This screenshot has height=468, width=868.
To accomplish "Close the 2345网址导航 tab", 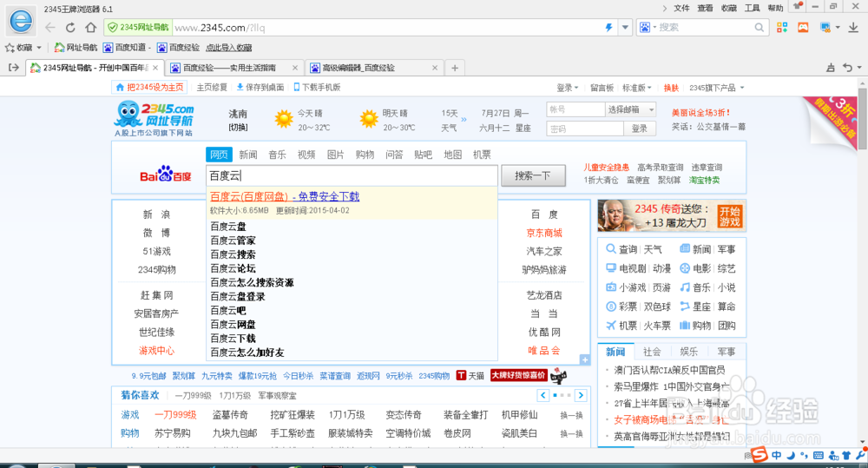I will (x=155, y=68).
